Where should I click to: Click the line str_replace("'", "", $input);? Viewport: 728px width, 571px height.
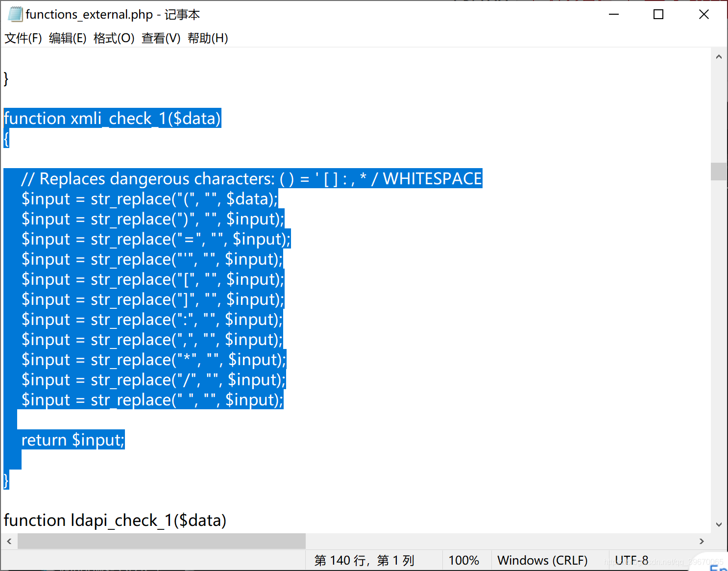click(x=152, y=259)
